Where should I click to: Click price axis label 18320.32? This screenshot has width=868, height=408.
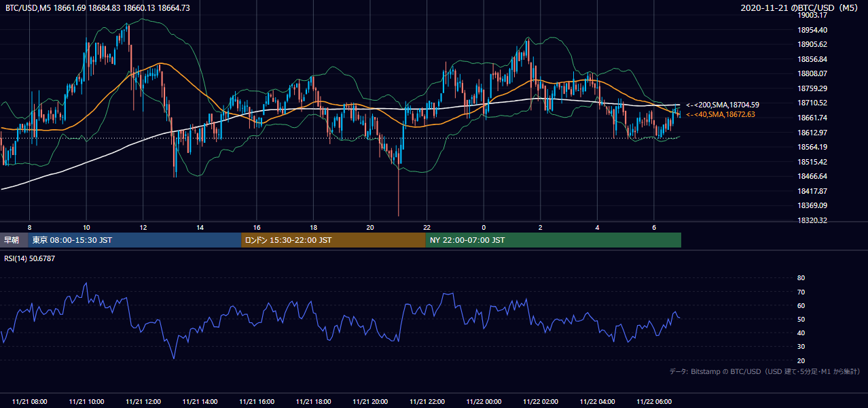(x=812, y=220)
